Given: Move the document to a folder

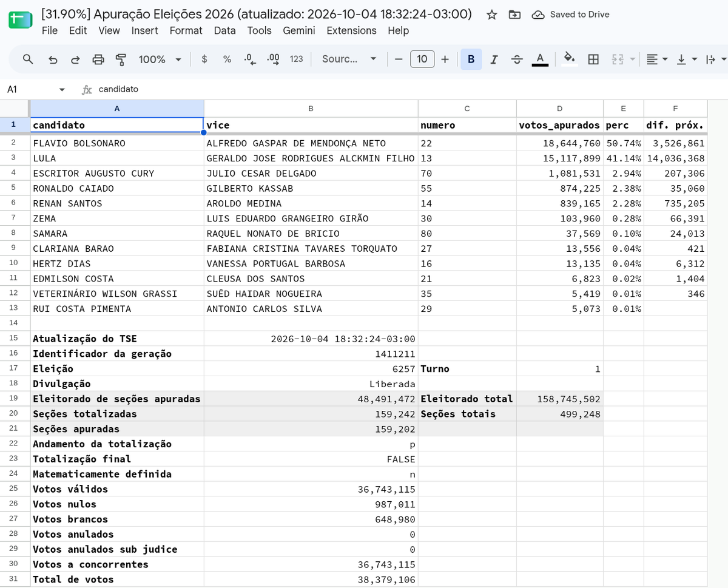Looking at the screenshot, I should click(514, 15).
